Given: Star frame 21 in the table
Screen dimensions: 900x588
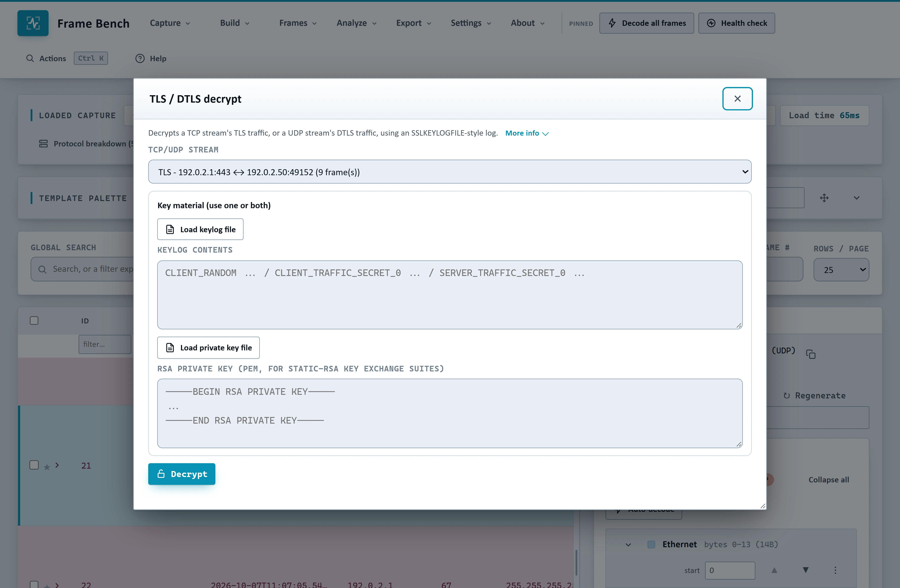Looking at the screenshot, I should (47, 467).
